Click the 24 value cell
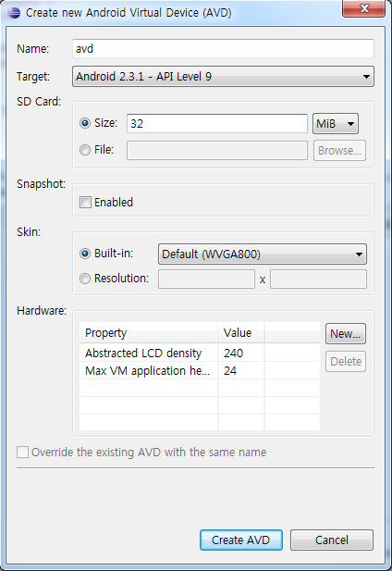 point(241,371)
